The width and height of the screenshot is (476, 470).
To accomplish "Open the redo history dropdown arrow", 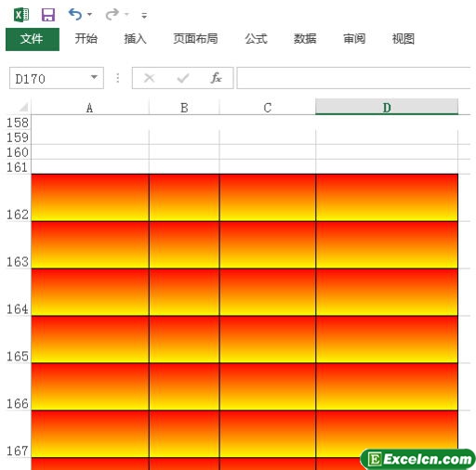I will (126, 14).
